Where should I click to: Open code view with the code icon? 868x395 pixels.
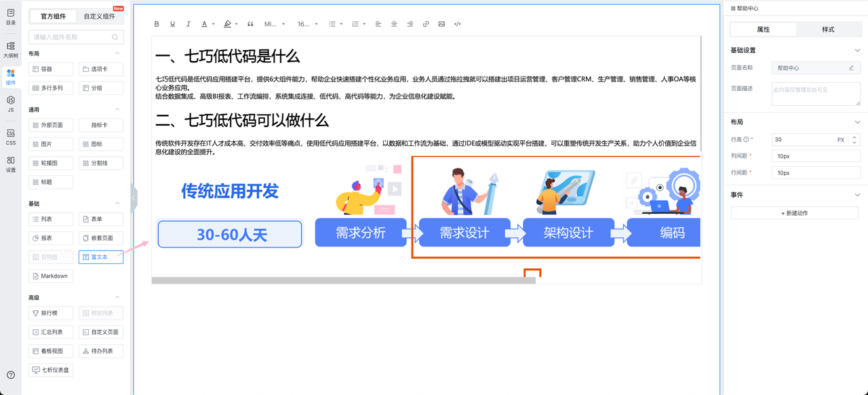[x=458, y=24]
